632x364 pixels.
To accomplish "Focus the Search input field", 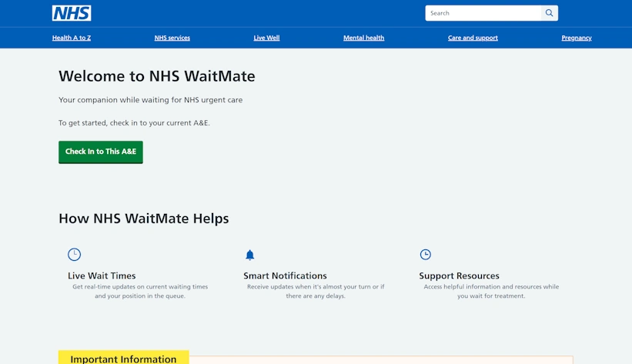I will tap(483, 13).
